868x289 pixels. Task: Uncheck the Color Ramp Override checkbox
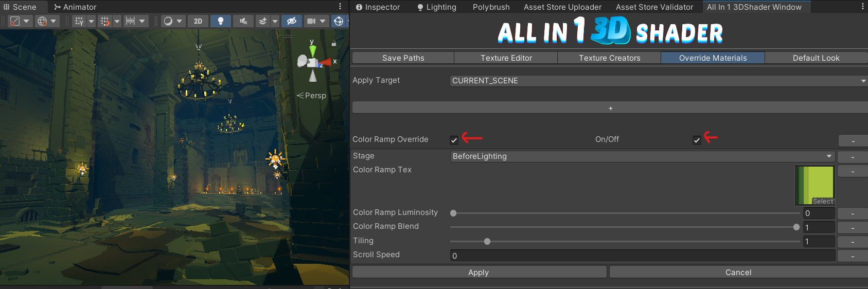tap(454, 140)
